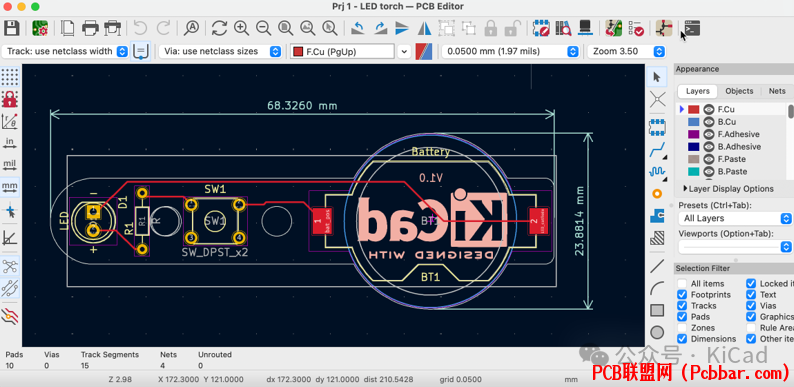The image size is (794, 387).
Task: Click the Plot icon
Action: (x=112, y=28)
